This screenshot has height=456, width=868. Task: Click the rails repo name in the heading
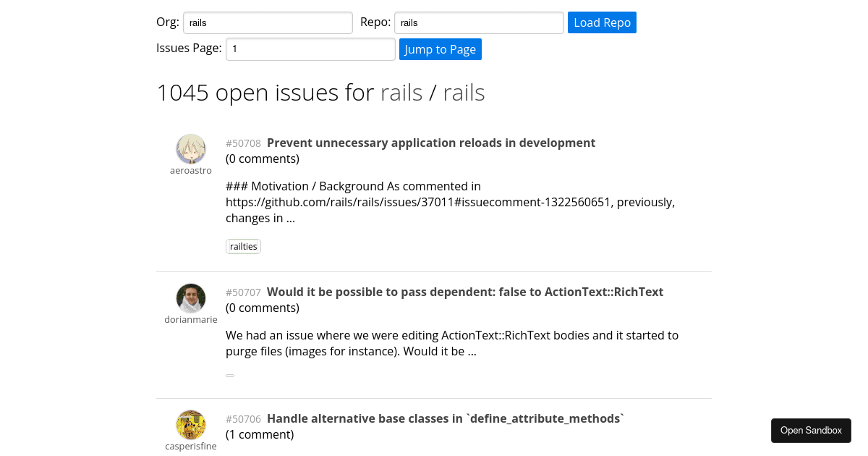click(x=464, y=92)
